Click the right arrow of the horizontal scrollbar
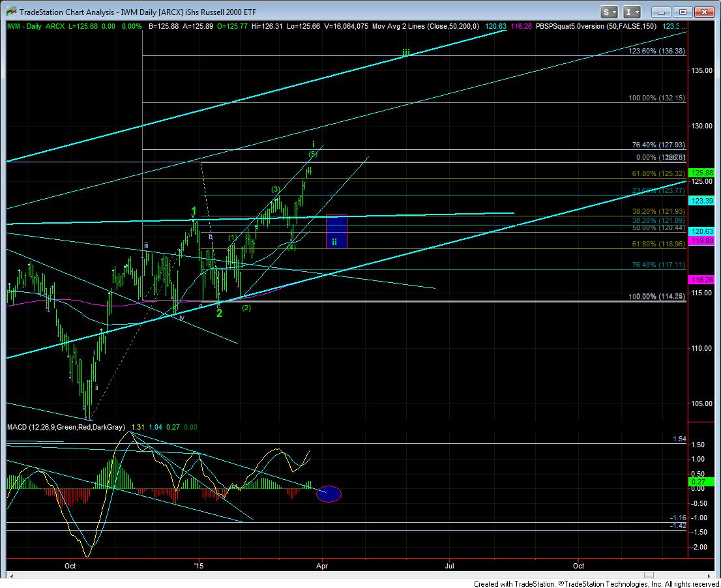The height and width of the screenshot is (588, 721). [710, 575]
